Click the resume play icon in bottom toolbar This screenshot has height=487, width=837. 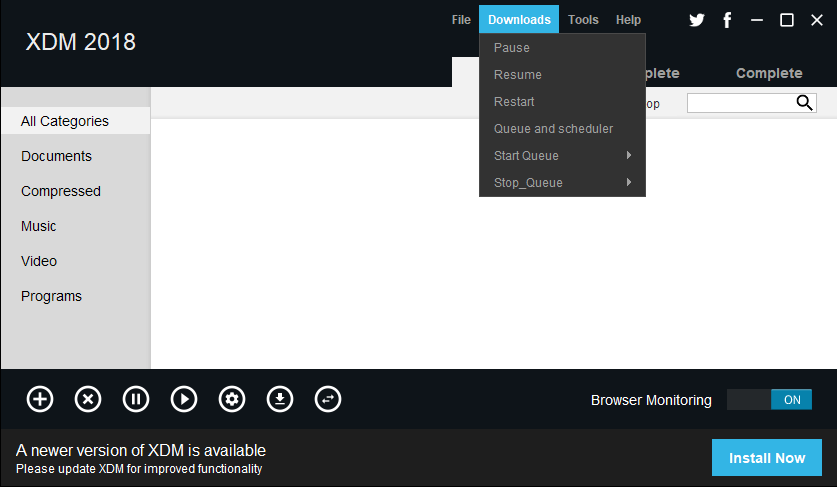[x=184, y=399]
